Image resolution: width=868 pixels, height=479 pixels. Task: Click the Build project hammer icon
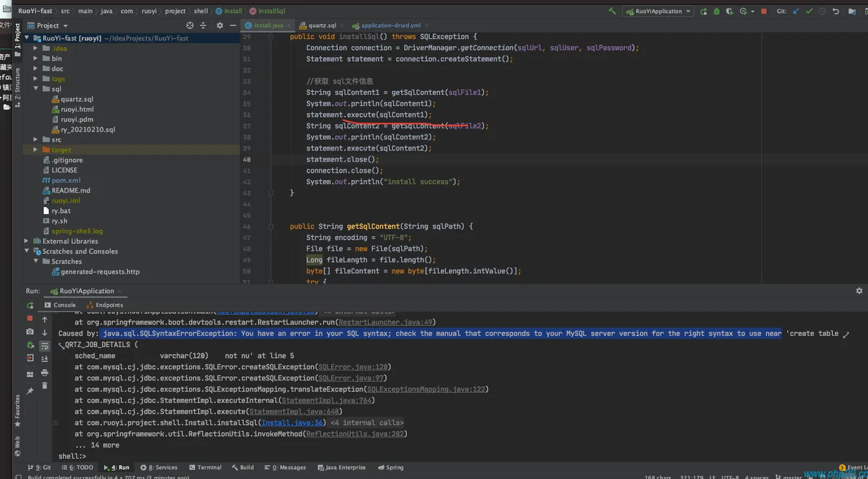(x=612, y=11)
